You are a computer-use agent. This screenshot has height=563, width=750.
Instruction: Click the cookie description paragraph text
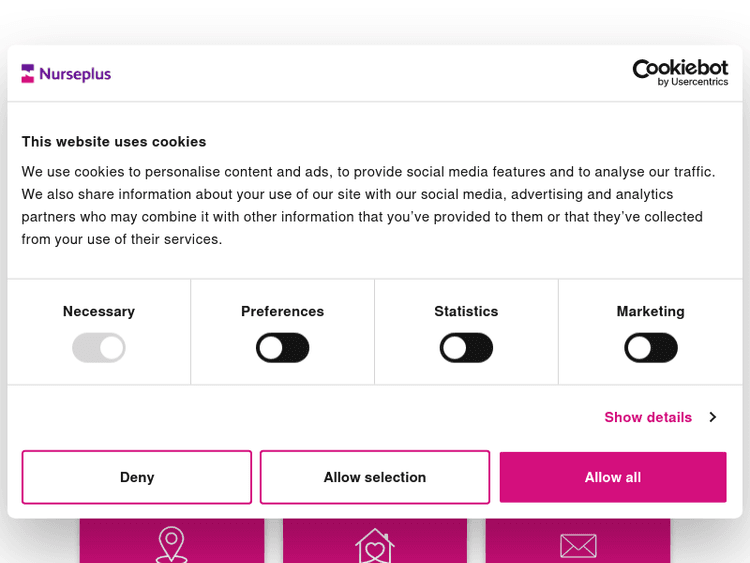tap(369, 205)
